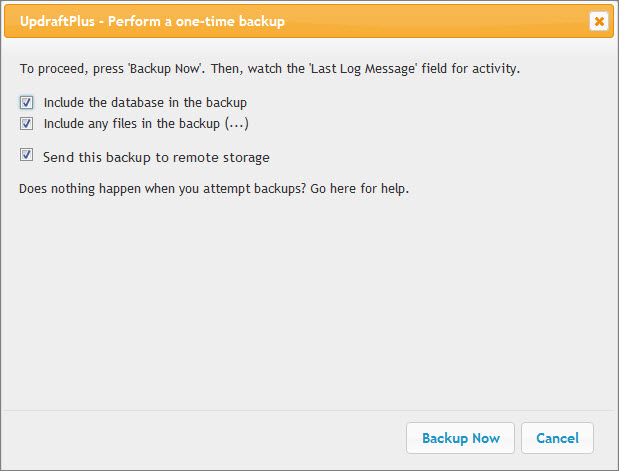
Task: Click the 'Does nothing happen when you attempt backups?' text
Action: [x=160, y=188]
